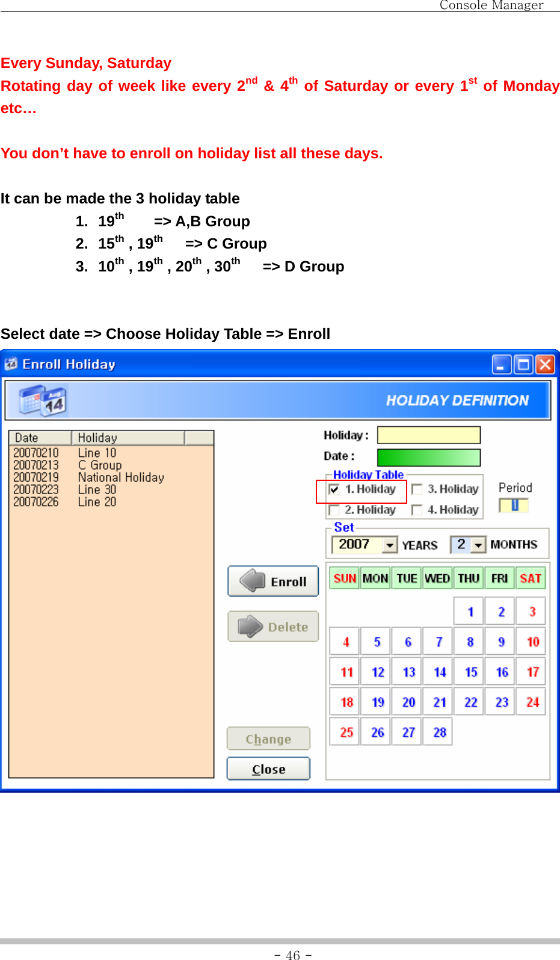Open the years dropdown showing 2007
The image size is (560, 960).
[390, 545]
